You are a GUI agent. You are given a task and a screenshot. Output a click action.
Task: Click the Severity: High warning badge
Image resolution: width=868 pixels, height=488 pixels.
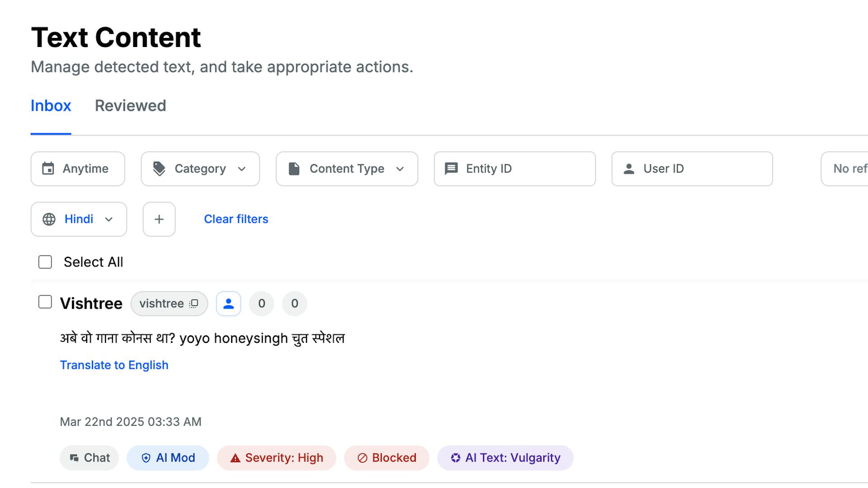276,458
